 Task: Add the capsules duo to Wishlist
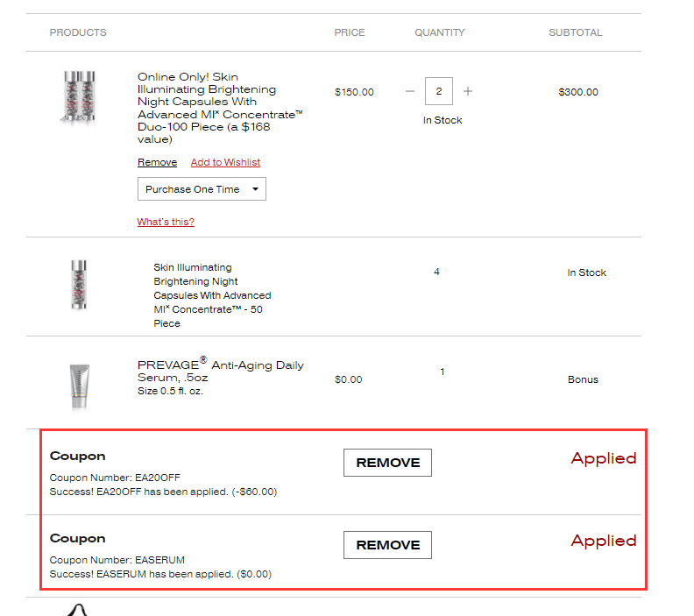click(225, 162)
